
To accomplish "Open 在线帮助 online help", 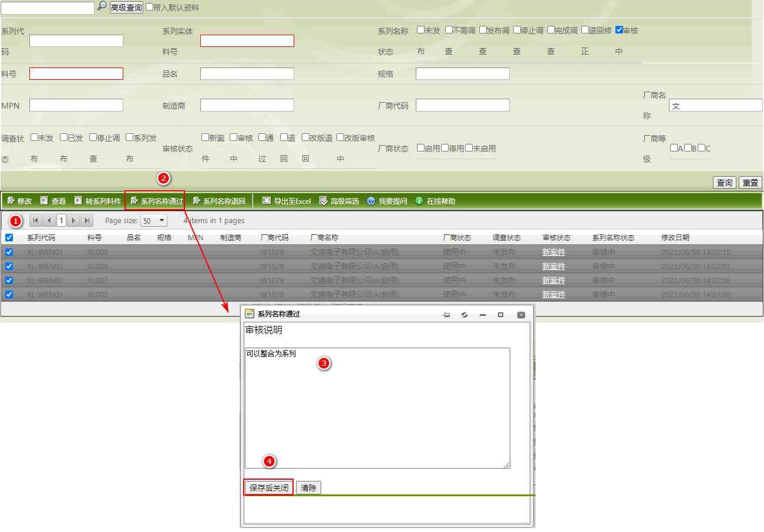I will [435, 201].
